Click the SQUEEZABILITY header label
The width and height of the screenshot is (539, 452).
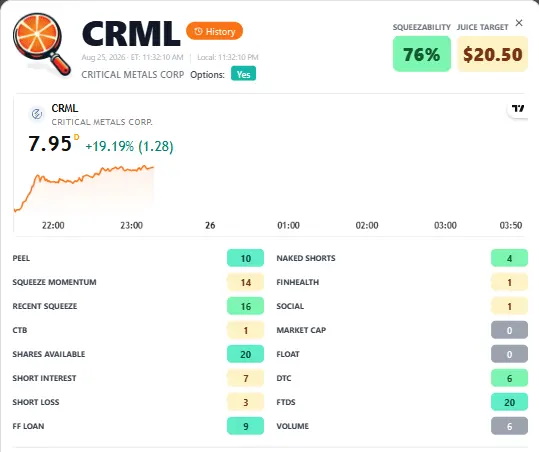[421, 27]
